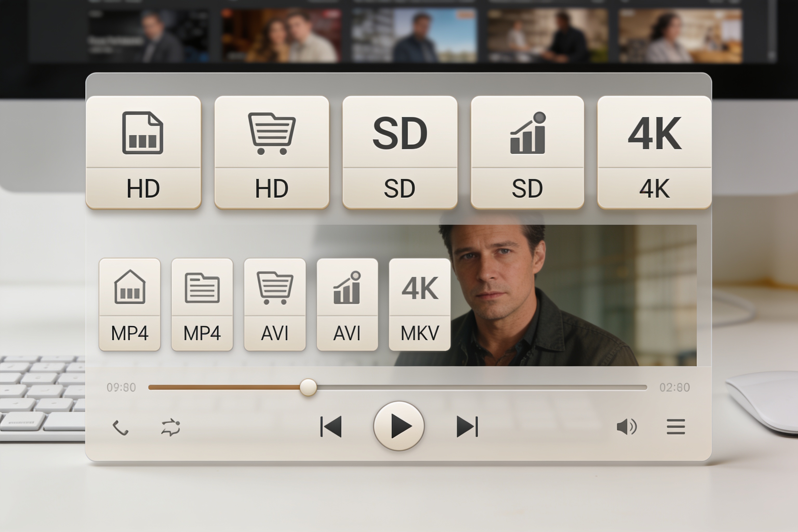The image size is (798, 532).
Task: Mute using the speaker volume icon
Action: pyautogui.click(x=627, y=427)
